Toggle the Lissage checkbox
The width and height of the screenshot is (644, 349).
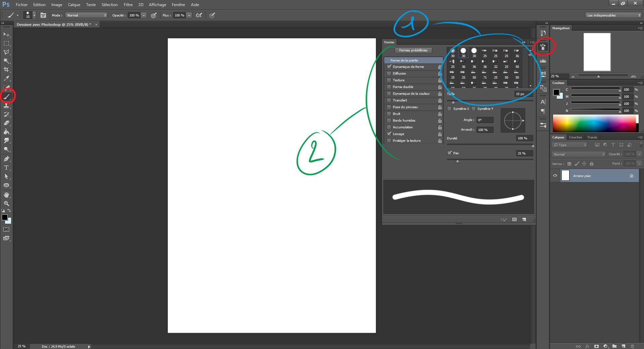point(389,134)
